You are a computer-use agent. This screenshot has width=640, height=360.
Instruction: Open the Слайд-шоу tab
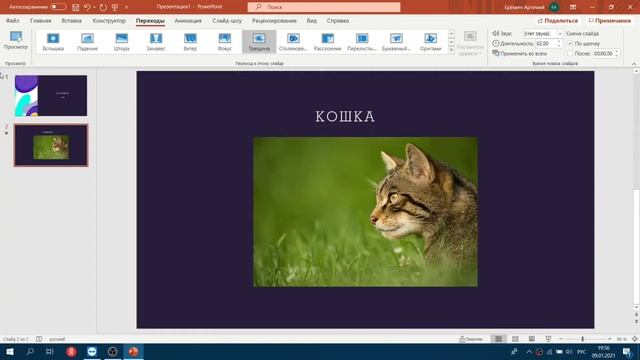point(227,20)
